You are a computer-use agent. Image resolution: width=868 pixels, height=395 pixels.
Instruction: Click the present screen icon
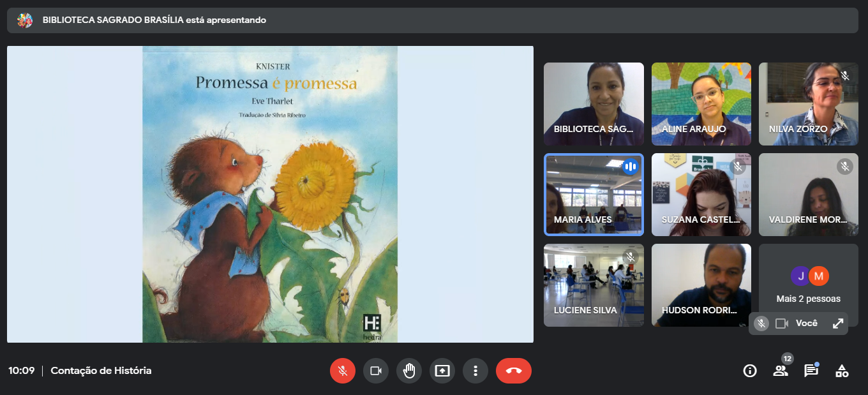(442, 371)
